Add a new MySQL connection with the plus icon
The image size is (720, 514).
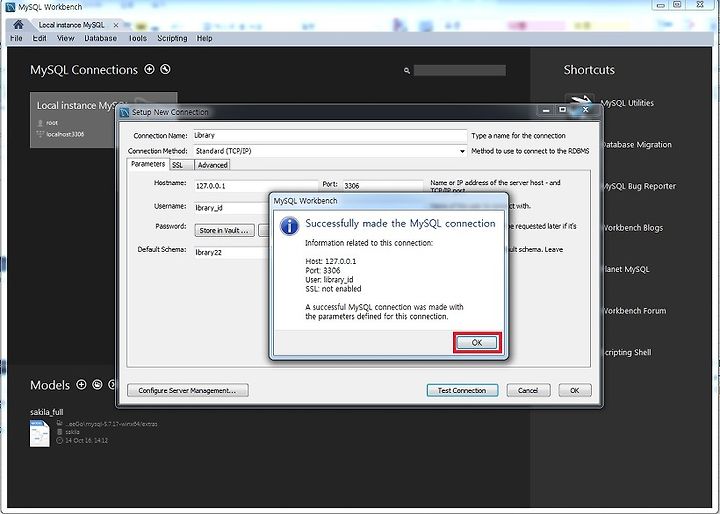(149, 69)
